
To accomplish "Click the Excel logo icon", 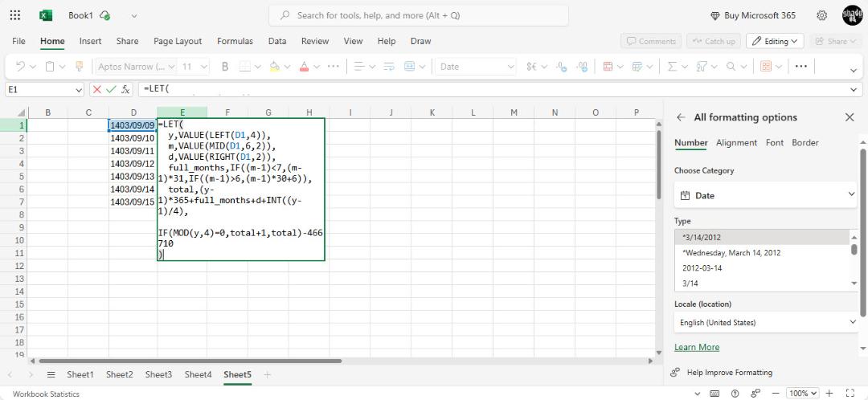I will pos(46,15).
